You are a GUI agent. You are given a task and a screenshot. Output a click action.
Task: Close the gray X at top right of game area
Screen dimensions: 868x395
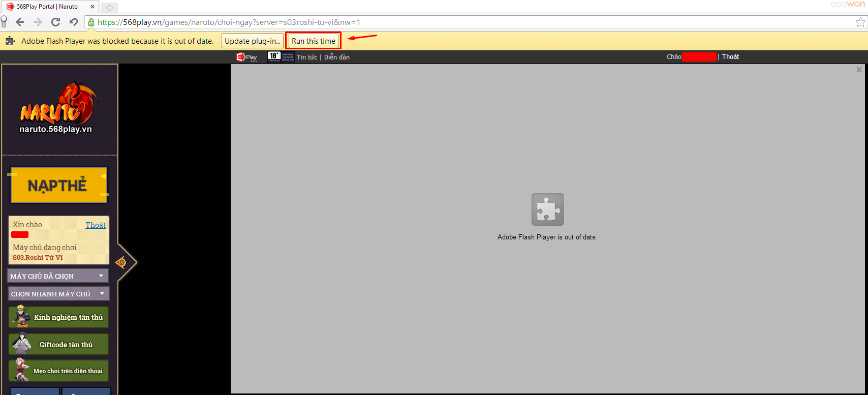click(x=859, y=70)
